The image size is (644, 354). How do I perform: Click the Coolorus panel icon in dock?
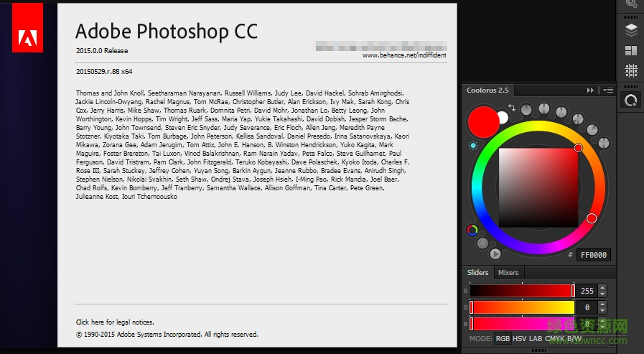[631, 101]
